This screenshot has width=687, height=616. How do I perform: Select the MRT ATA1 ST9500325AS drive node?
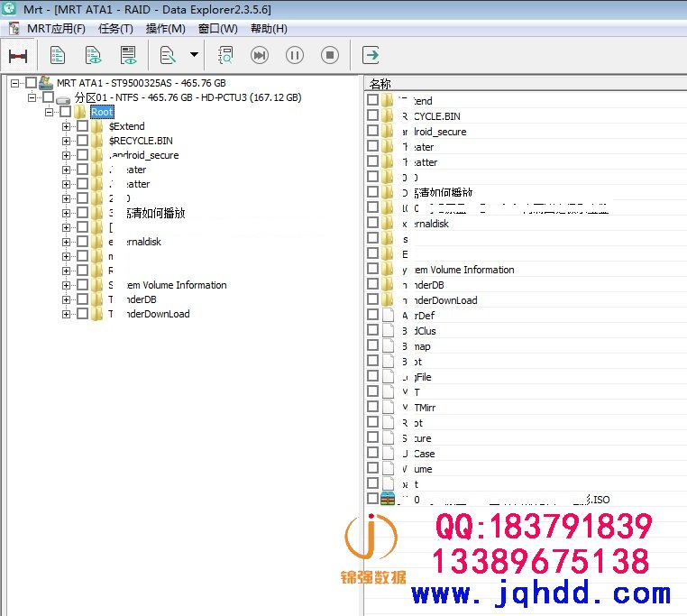pyautogui.click(x=141, y=83)
